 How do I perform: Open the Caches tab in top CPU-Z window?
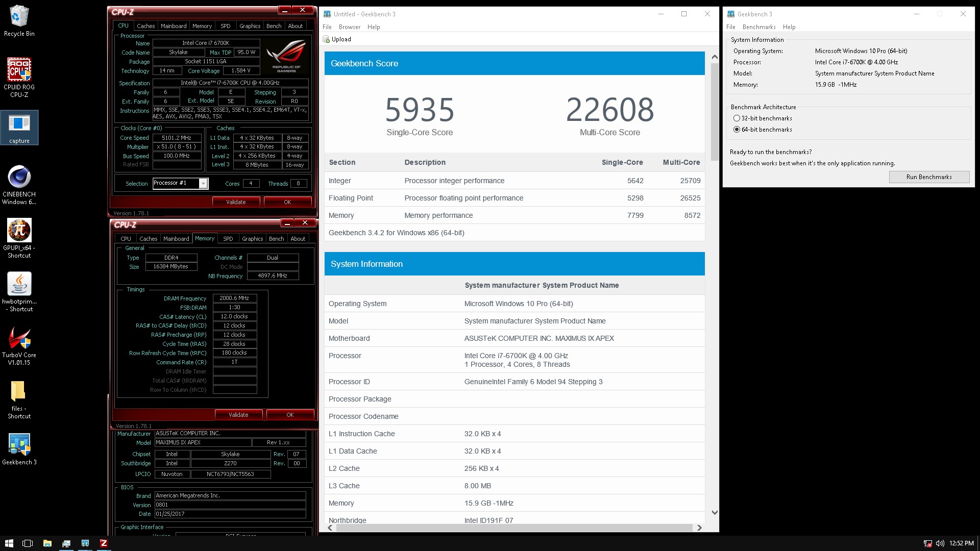click(145, 26)
